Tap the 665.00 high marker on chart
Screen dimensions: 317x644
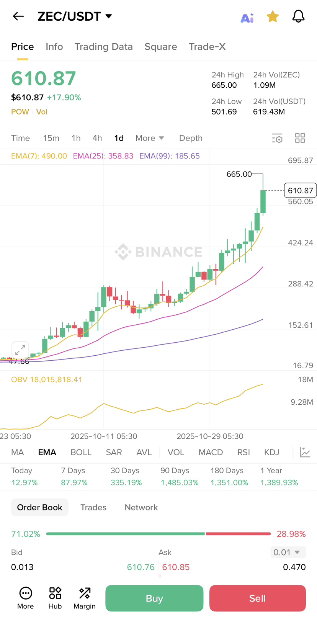[239, 174]
